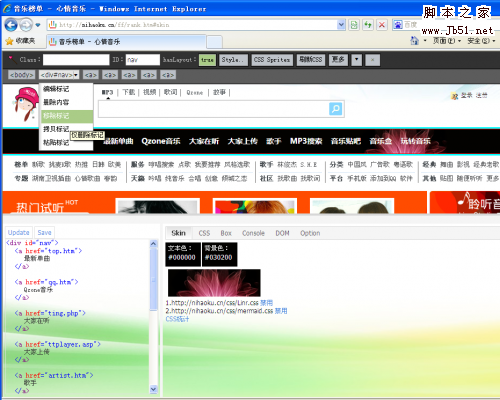Click the browser Back arrow icon
Image resolution: width=500 pixels, height=400 pixels.
coord(11,25)
